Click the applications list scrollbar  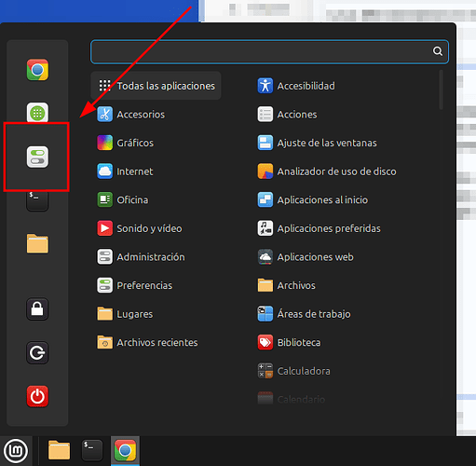coord(441,90)
